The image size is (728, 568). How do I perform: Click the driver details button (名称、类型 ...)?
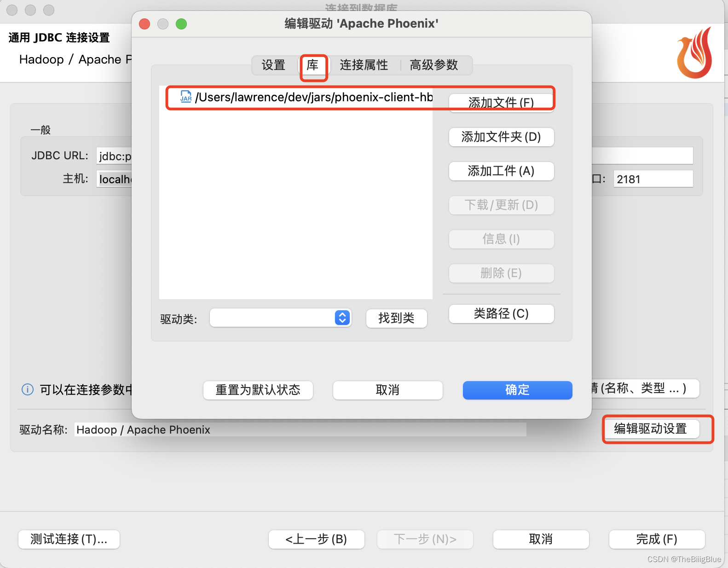[x=645, y=388]
